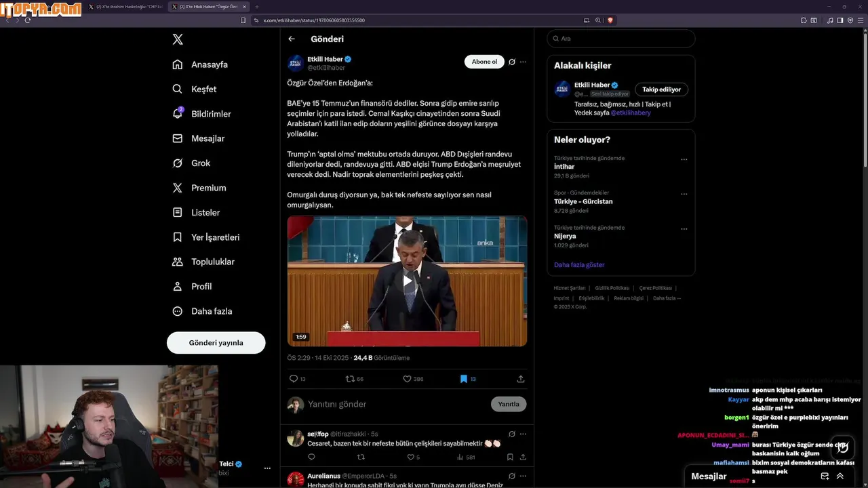Open options for Nijerya trend

pyautogui.click(x=684, y=229)
